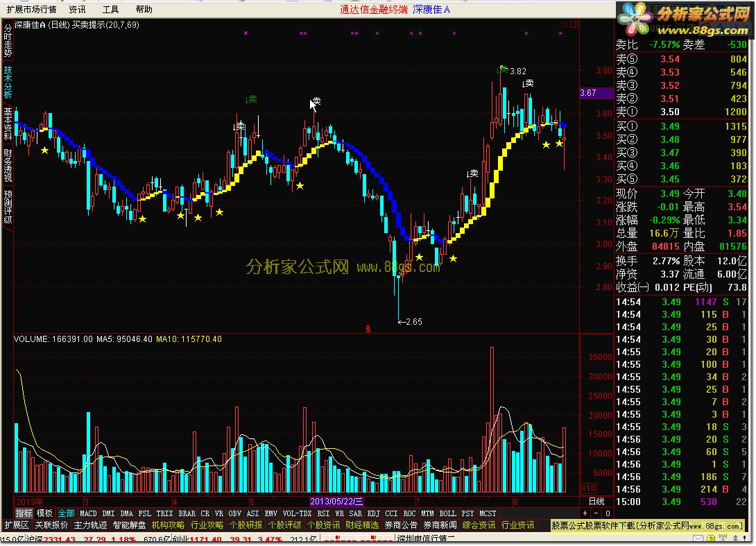This screenshot has height=546, width=756.
Task: Apply the SAR indicator
Action: point(355,513)
